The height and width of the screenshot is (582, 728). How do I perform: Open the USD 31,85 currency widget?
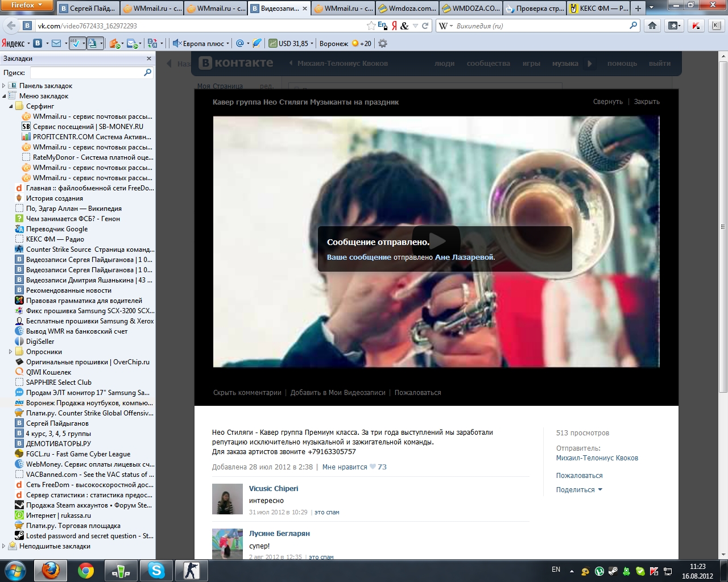291,43
